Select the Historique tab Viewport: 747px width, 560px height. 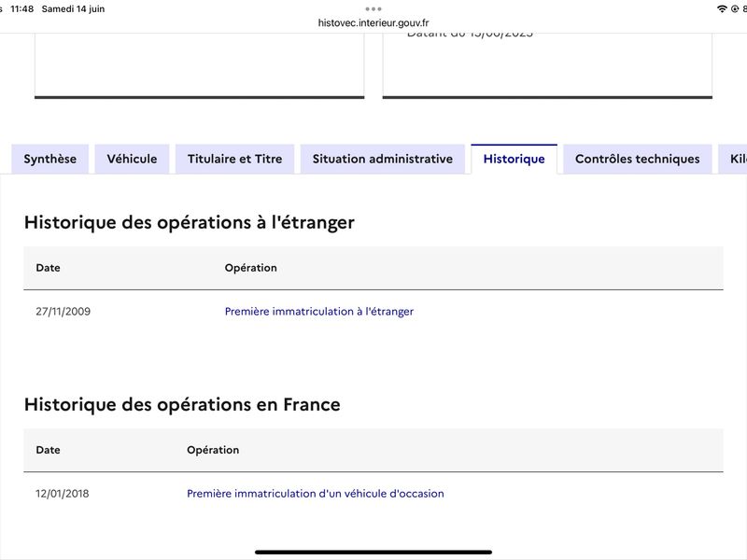coord(514,159)
